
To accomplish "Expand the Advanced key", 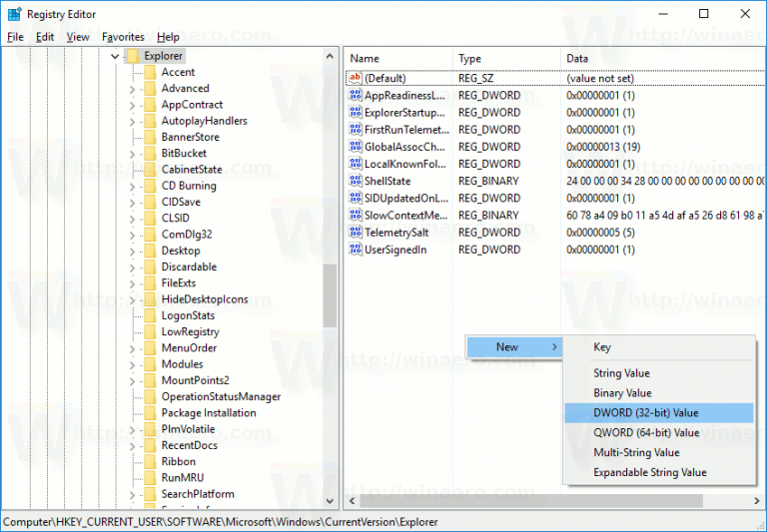I will pos(132,89).
